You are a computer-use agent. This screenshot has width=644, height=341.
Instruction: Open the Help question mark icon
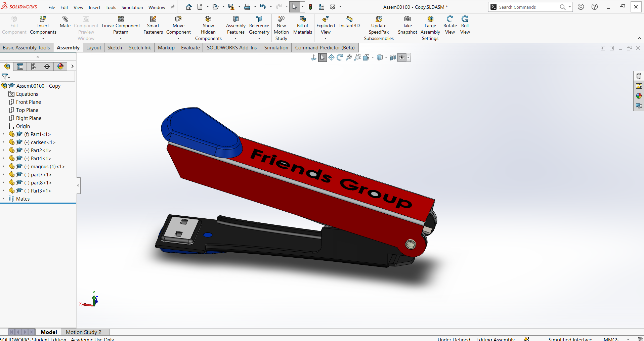[595, 7]
